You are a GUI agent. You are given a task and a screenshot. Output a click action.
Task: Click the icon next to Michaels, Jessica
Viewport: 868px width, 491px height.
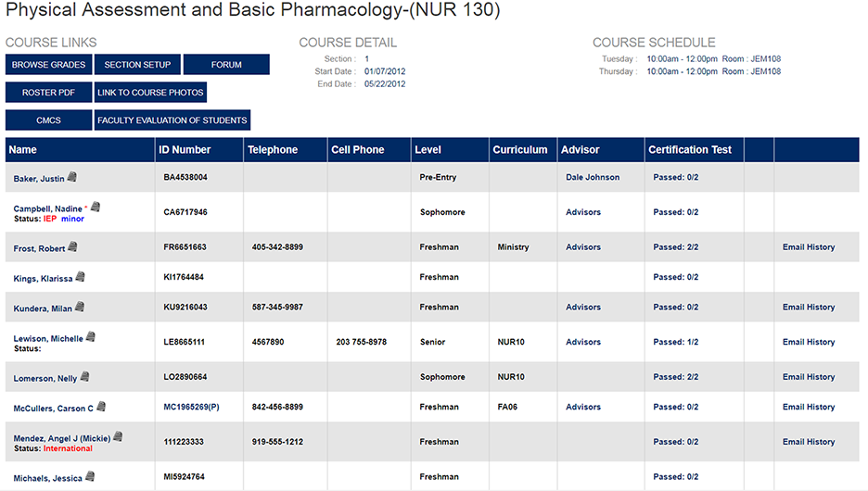pos(90,476)
